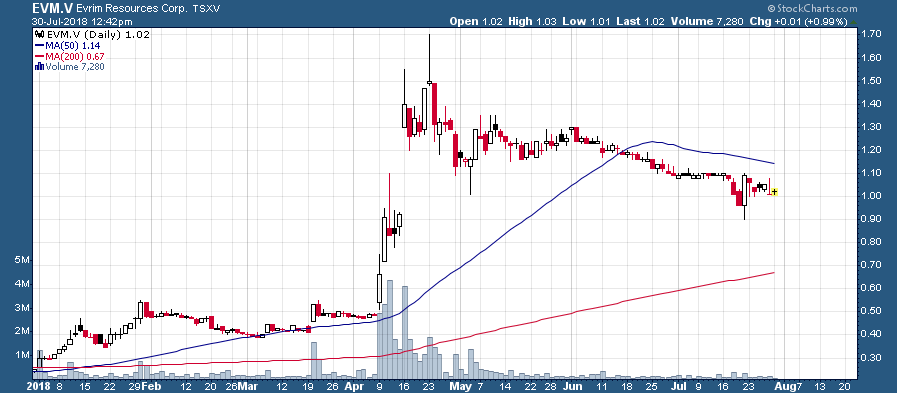Click the Open 1.02 value in the header
897x393 pixels.
[x=476, y=22]
